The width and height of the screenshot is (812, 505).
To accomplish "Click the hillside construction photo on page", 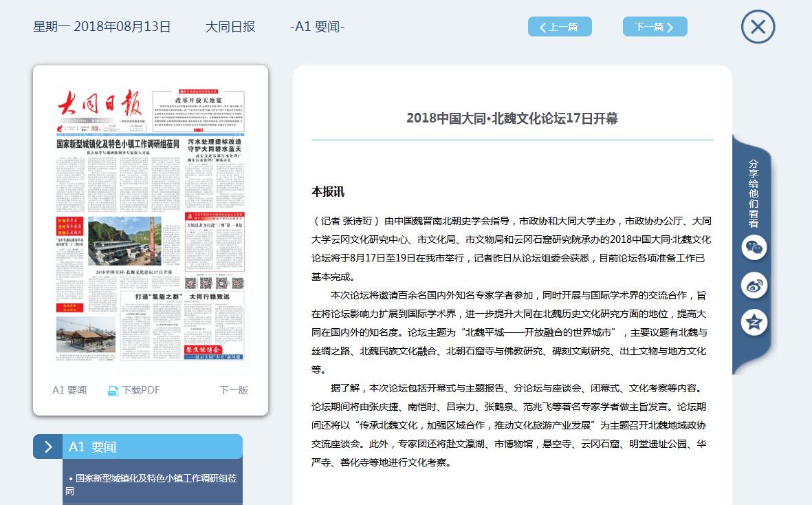I will [125, 241].
